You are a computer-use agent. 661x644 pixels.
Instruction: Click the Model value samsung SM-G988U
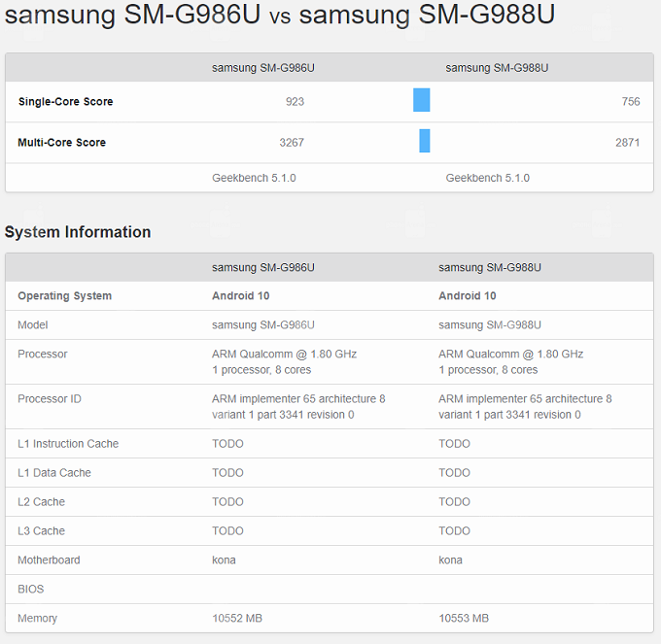(x=490, y=324)
